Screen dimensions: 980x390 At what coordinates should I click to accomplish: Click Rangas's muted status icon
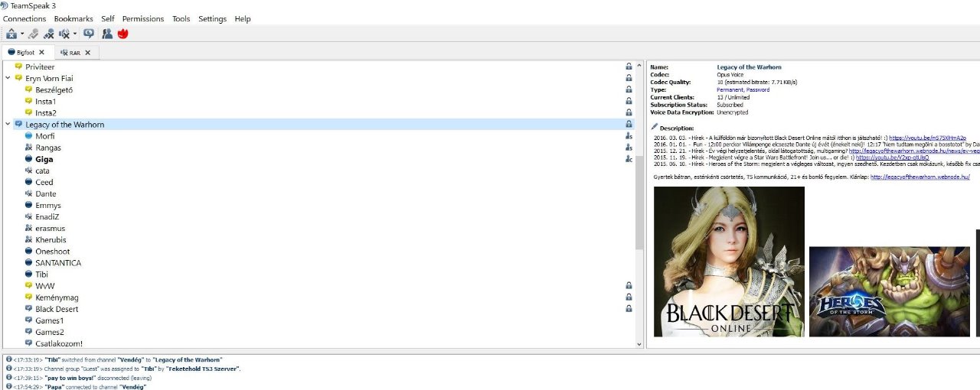(28, 148)
